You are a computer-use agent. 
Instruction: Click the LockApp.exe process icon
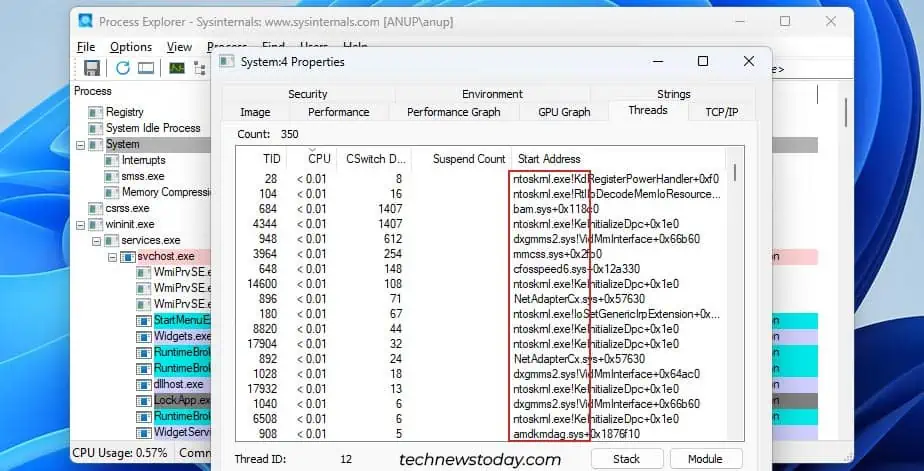coord(144,400)
